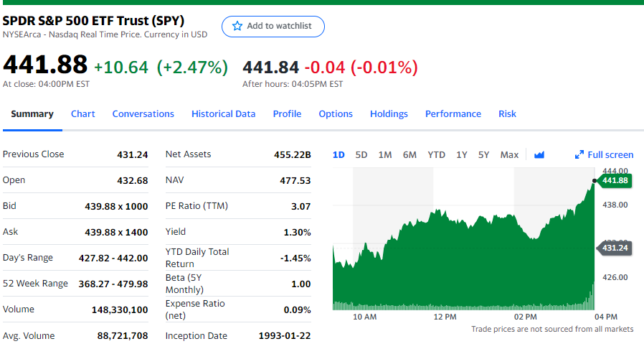Select the 6M chart range
The height and width of the screenshot is (354, 644).
click(x=409, y=154)
